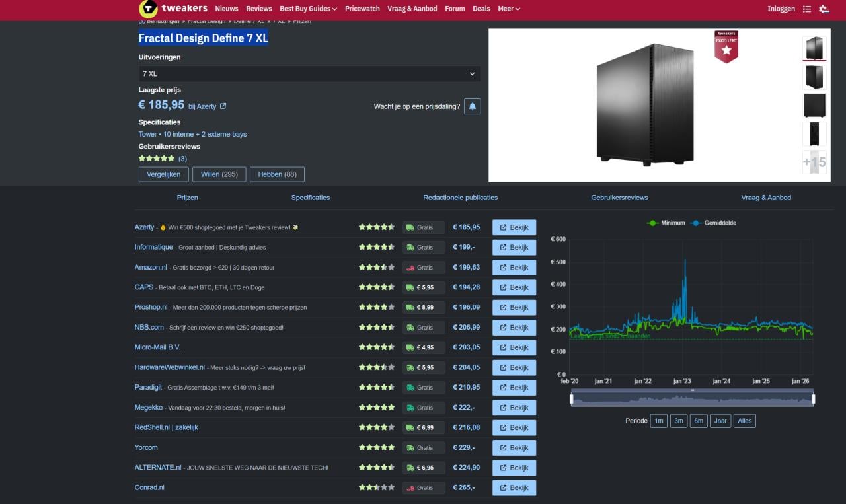The height and width of the screenshot is (504, 846).
Task: Click the Vergelijken button
Action: [163, 174]
